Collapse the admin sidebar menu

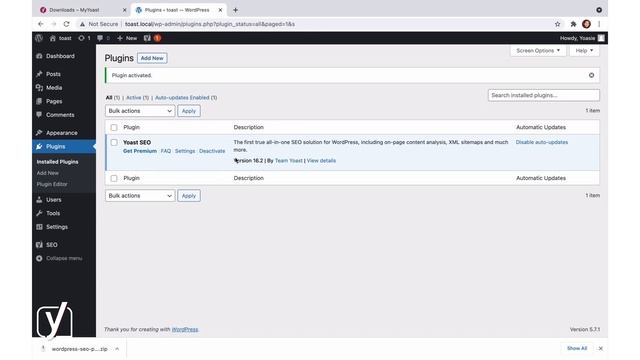tap(59, 258)
